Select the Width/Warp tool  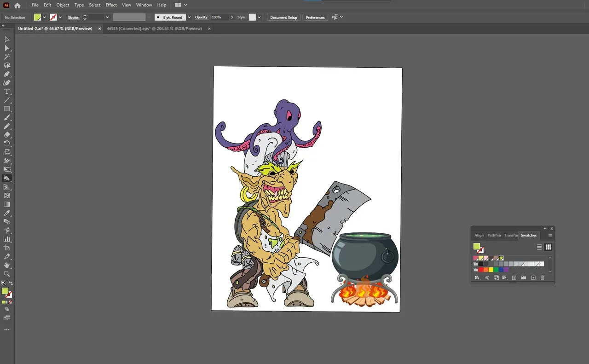tap(7, 161)
